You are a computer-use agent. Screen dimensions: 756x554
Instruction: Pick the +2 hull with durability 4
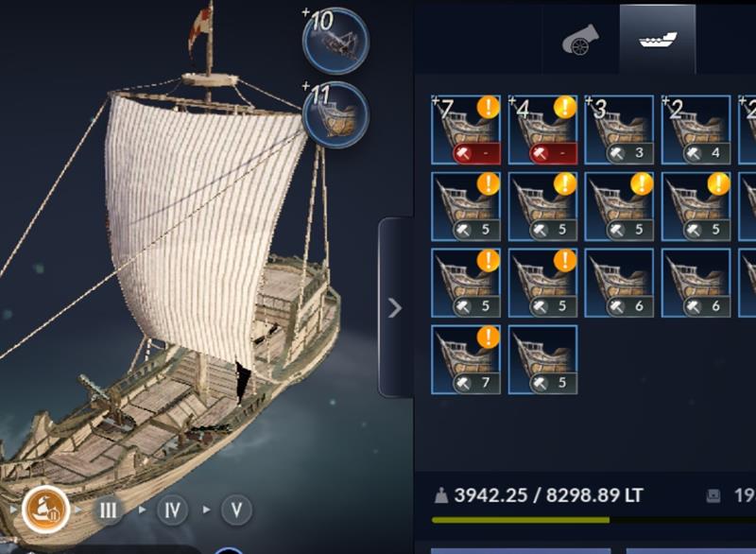point(696,130)
